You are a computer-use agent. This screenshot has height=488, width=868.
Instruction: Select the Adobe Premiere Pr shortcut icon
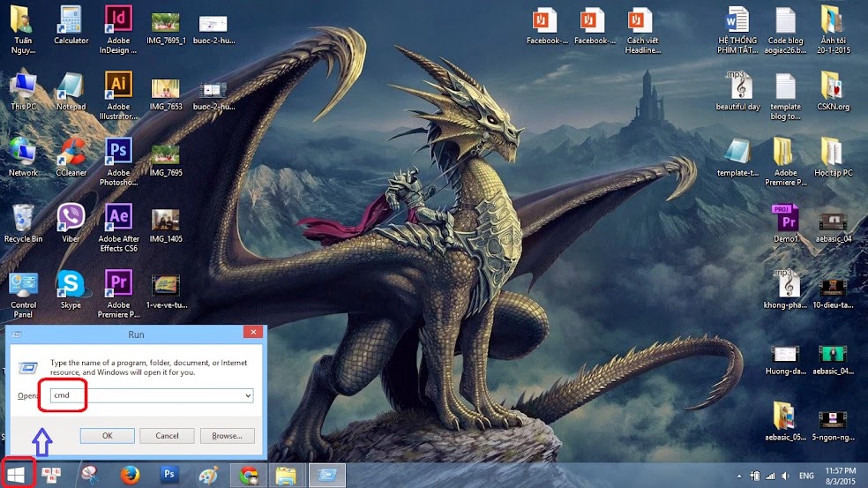pyautogui.click(x=118, y=294)
